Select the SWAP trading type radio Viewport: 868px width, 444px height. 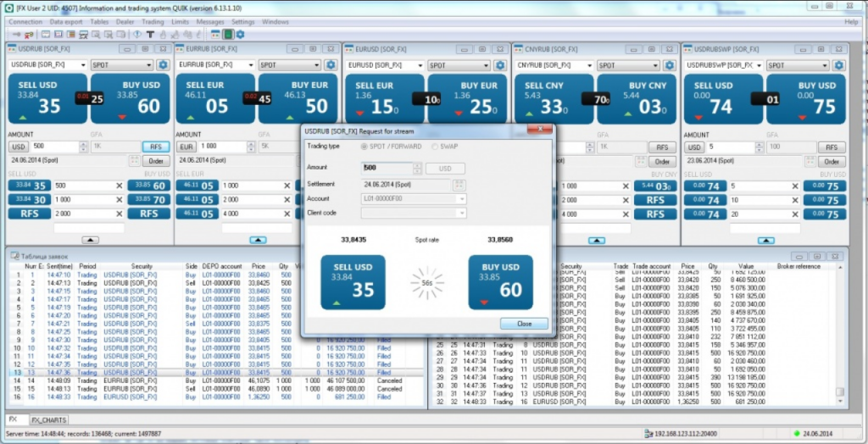click(437, 147)
